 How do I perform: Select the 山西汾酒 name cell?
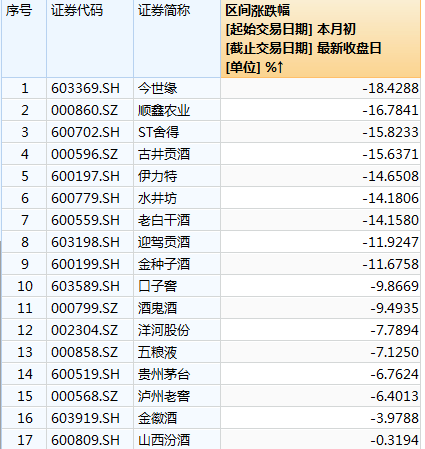point(177,440)
